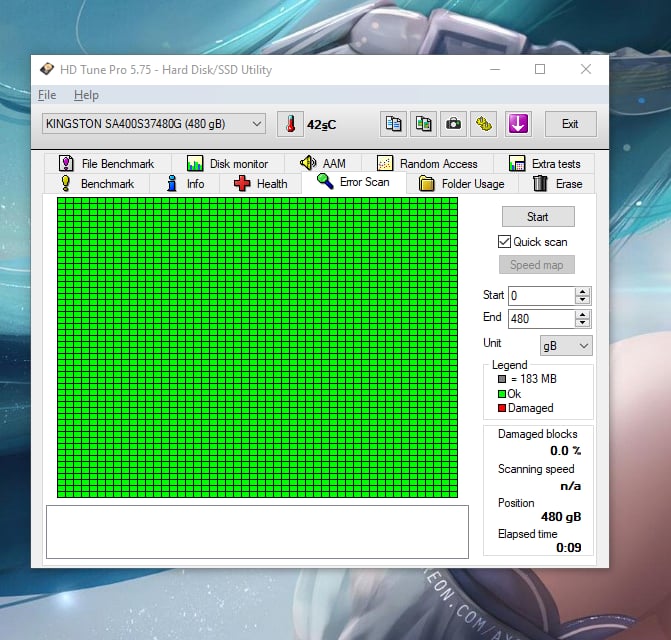
Task: Uncheck the Quick scan checkbox
Action: coord(505,242)
